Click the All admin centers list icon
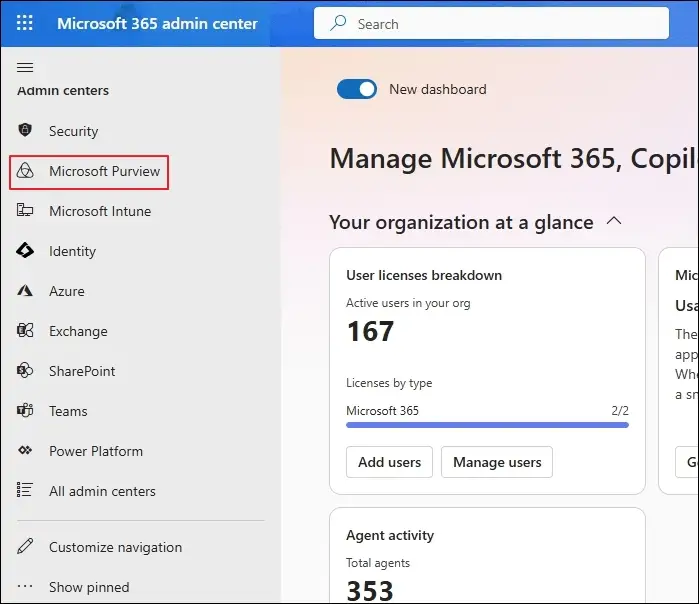The width and height of the screenshot is (699, 604). [25, 490]
